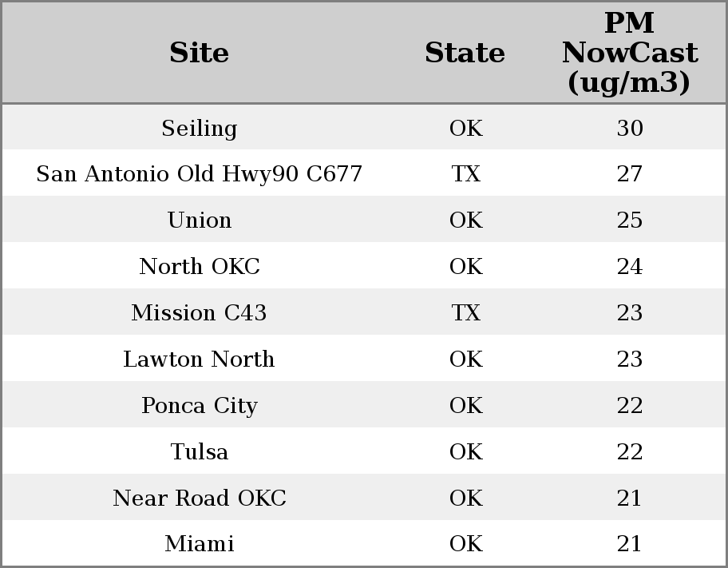Click the North OKC site cell
728x568 pixels.
200,267
